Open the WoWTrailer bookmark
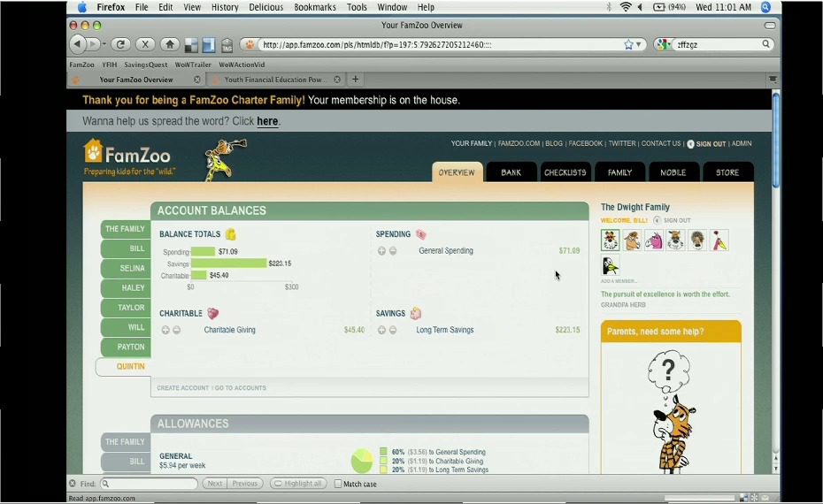The image size is (823, 504). (x=193, y=65)
